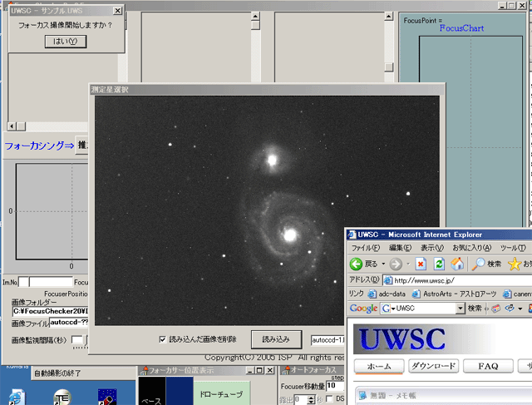532x405 pixels.
Task: Toggle the DS checkbox in オートフォーカス
Action: [x=329, y=399]
